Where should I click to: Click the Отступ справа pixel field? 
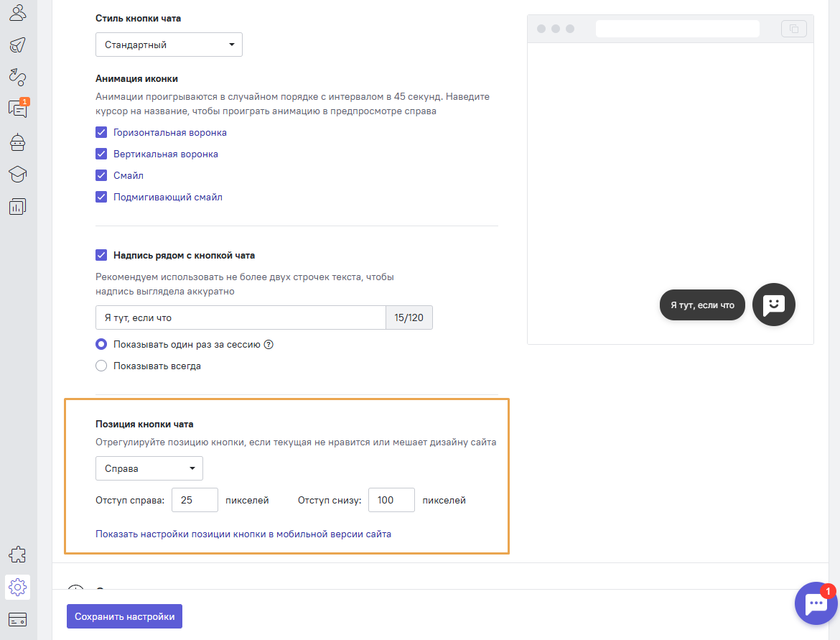coord(195,500)
